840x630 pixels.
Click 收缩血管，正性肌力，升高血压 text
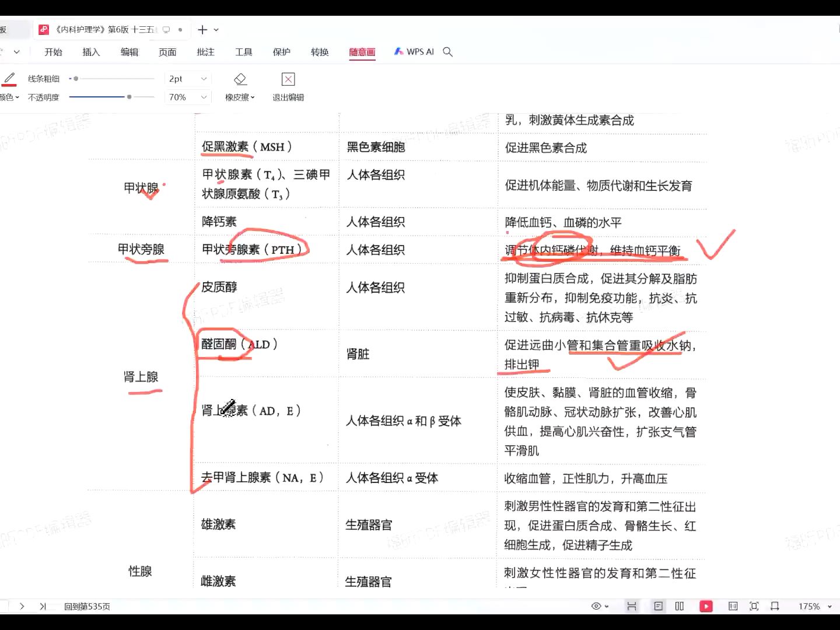(x=586, y=479)
